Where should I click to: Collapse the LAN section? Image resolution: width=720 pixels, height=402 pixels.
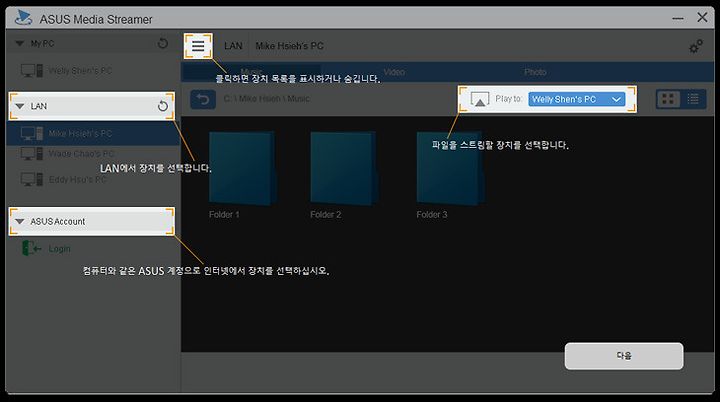coord(20,106)
